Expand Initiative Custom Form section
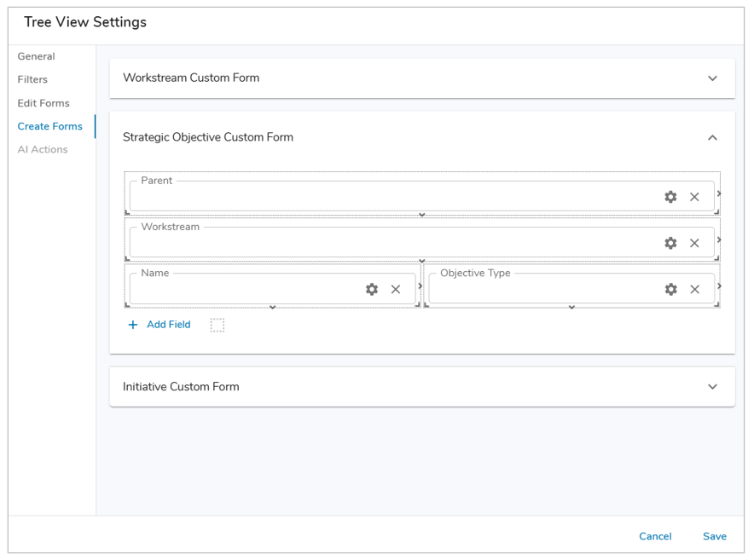748x560 pixels. click(712, 387)
